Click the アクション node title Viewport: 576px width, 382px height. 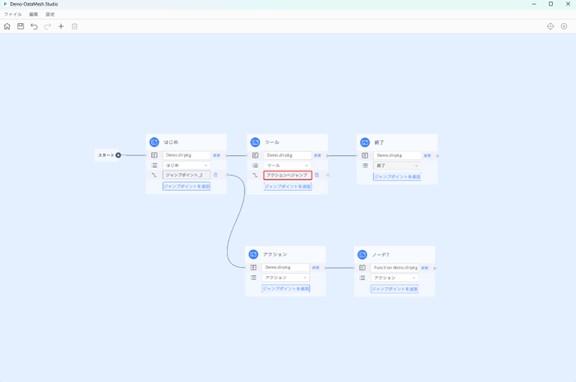(x=275, y=254)
